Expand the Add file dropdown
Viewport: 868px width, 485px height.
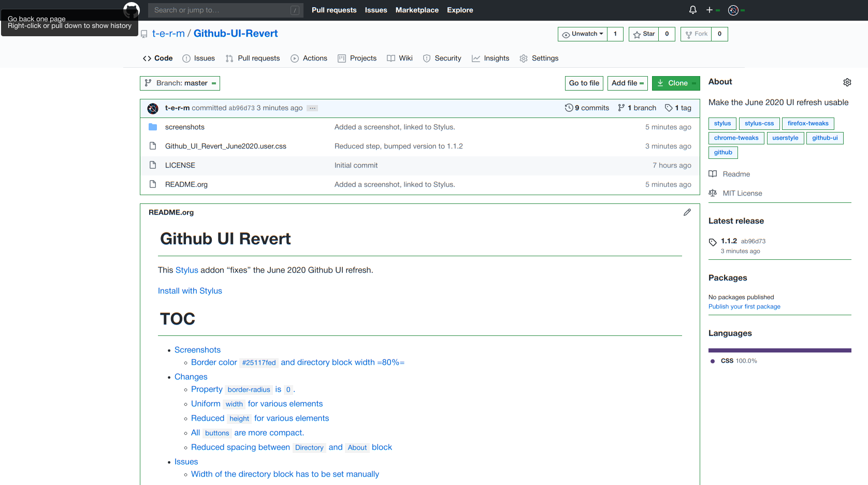(628, 83)
